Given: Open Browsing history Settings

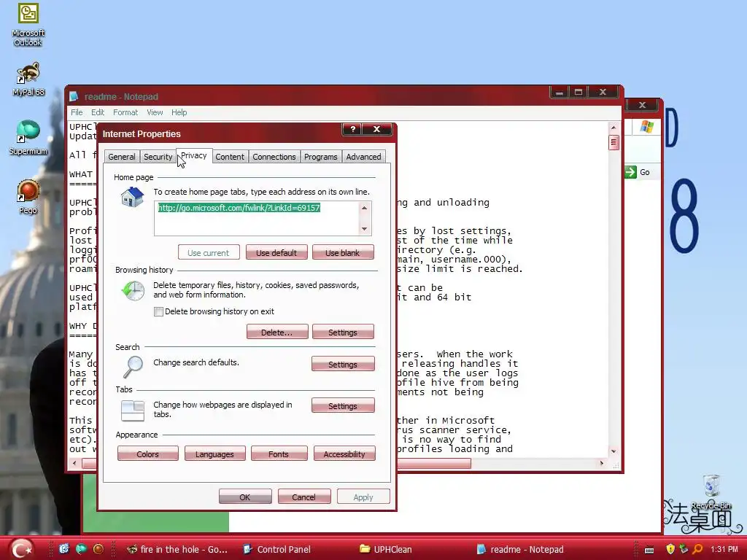Looking at the screenshot, I should click(x=343, y=332).
